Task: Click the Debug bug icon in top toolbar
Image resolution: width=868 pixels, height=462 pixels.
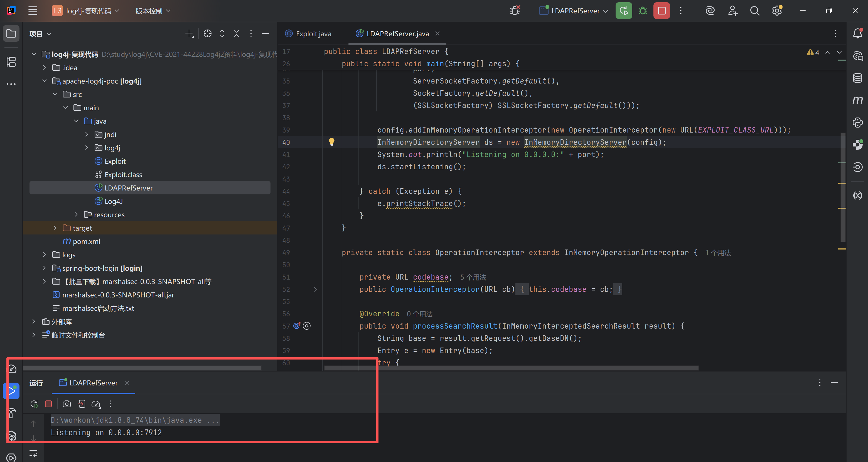Action: [643, 11]
